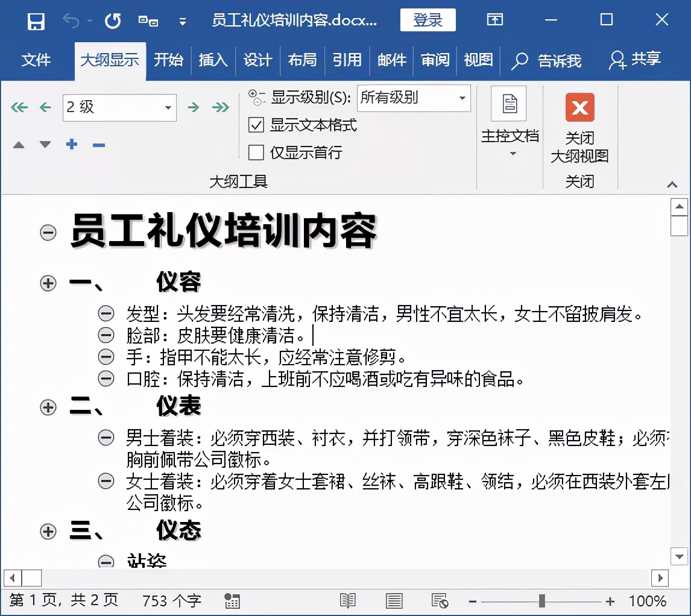The height and width of the screenshot is (616, 691).
Task: Expand the quick access toolbar customize arrow
Action: tap(183, 20)
